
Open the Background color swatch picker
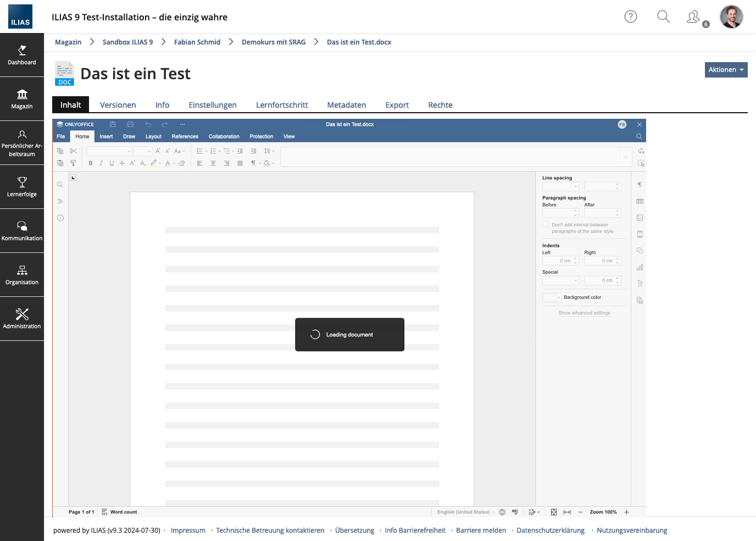(552, 297)
